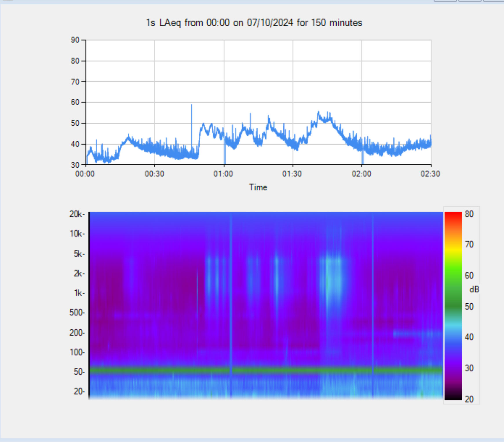
Task: Select the 01:00 time axis label
Action: point(223,174)
